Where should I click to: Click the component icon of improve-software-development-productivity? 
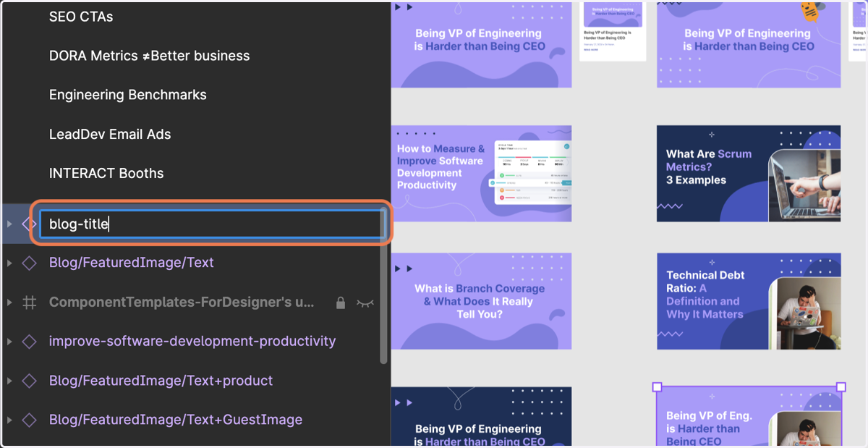coord(29,341)
